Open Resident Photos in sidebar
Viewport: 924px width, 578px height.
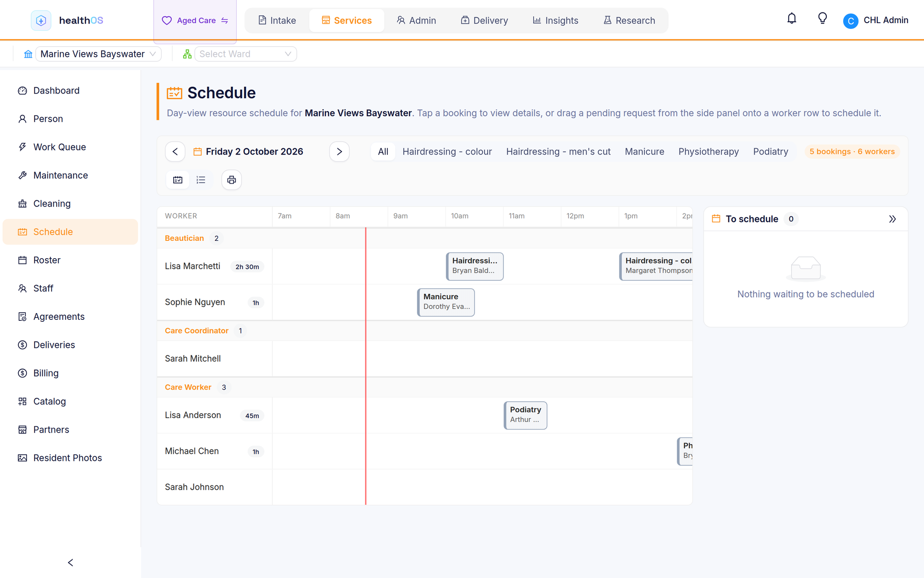point(70,458)
